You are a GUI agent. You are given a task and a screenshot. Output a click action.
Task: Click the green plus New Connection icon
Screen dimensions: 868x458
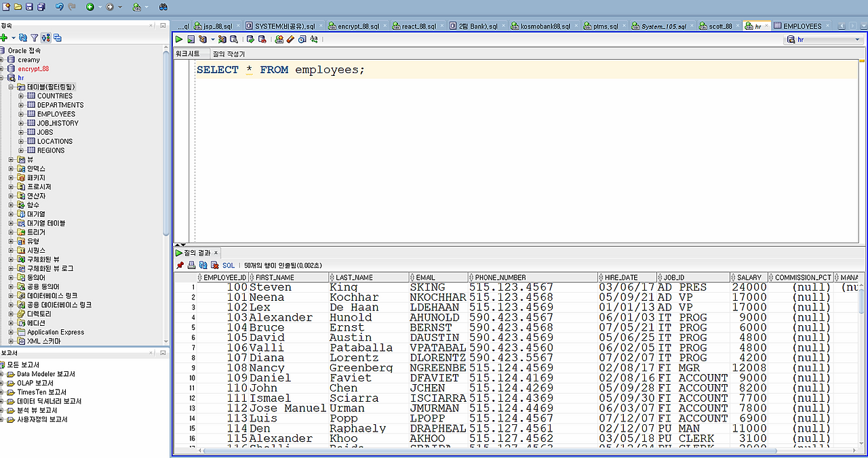tap(4, 38)
